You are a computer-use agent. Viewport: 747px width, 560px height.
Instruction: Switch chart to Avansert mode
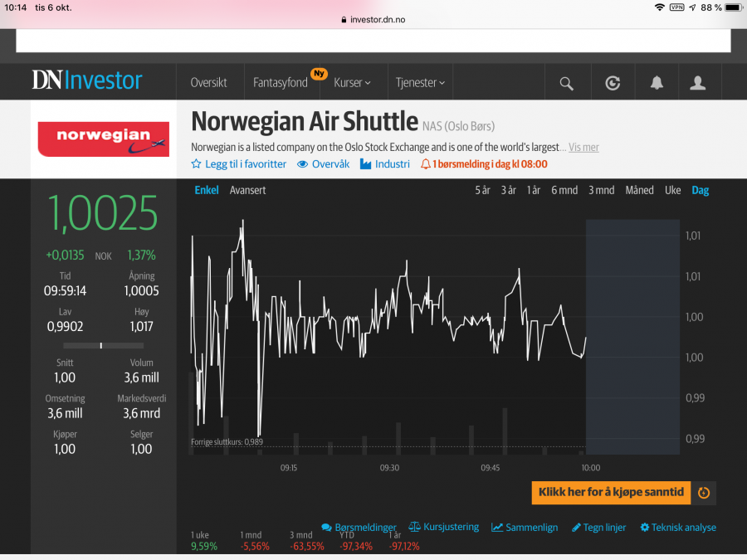[247, 190]
